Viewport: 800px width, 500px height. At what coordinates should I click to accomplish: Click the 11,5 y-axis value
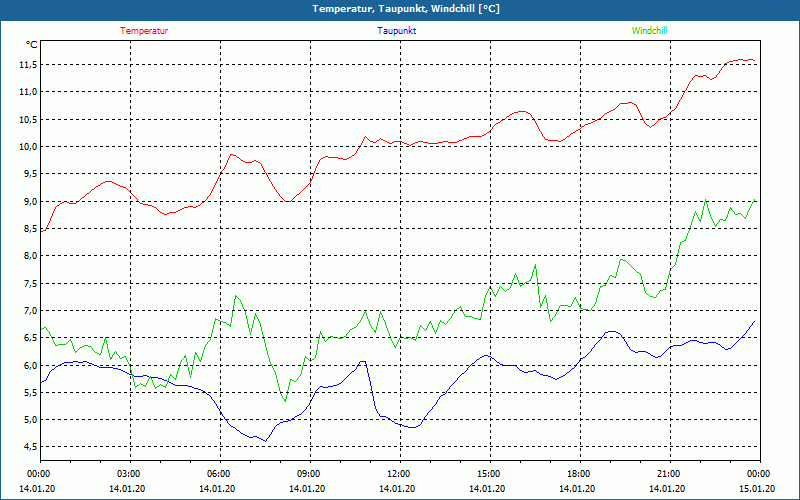29,65
